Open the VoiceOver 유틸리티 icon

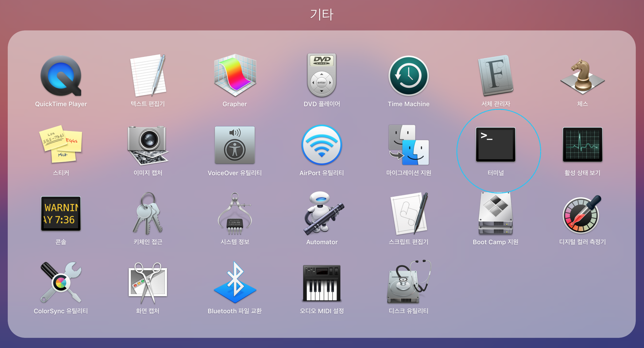(235, 145)
